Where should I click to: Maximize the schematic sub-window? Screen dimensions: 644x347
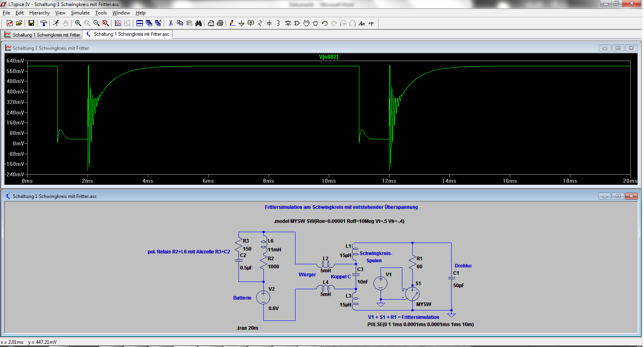(x=618, y=196)
